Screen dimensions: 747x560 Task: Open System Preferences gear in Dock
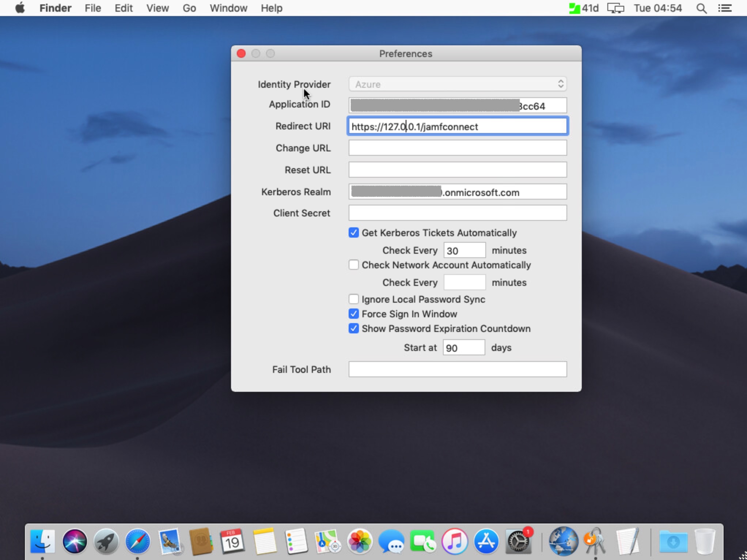[518, 541]
